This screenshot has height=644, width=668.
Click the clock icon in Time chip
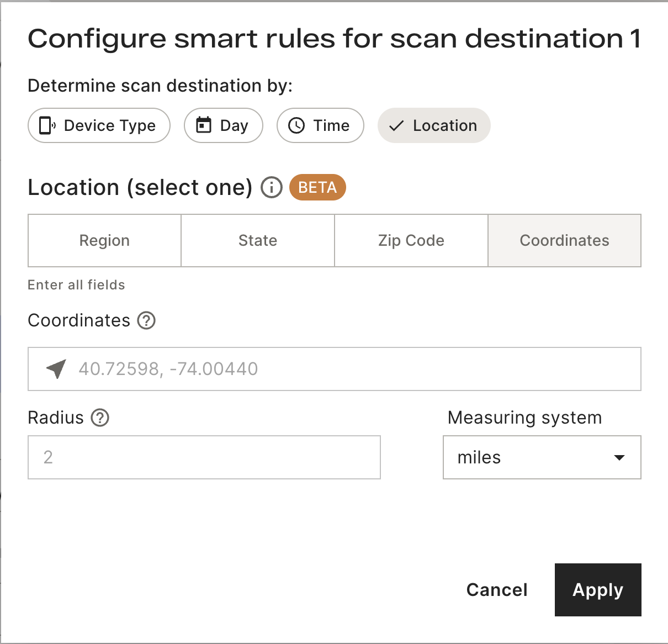[296, 125]
